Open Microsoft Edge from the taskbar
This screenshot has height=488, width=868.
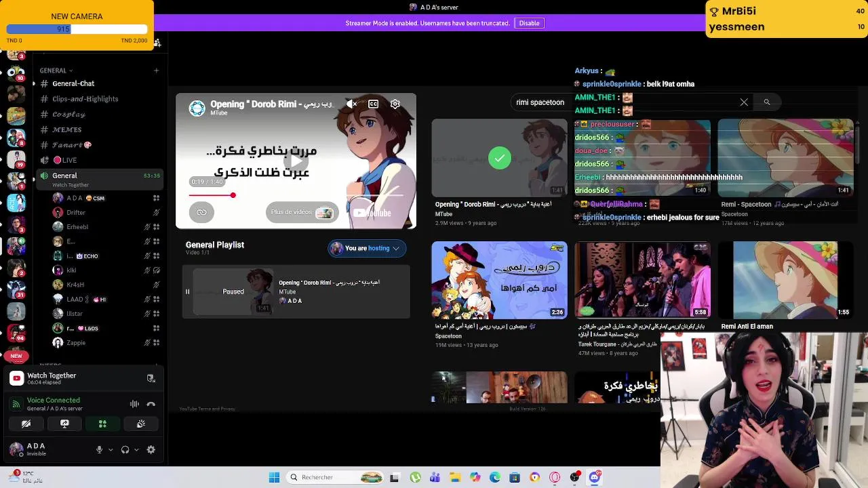coord(495,477)
